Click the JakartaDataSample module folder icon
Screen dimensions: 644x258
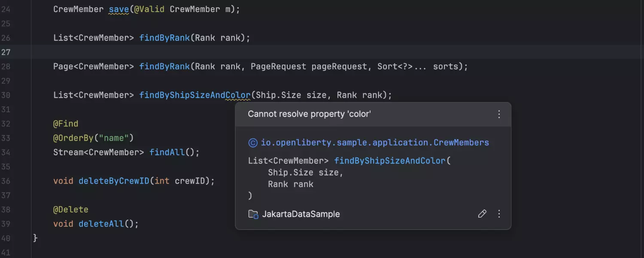253,214
